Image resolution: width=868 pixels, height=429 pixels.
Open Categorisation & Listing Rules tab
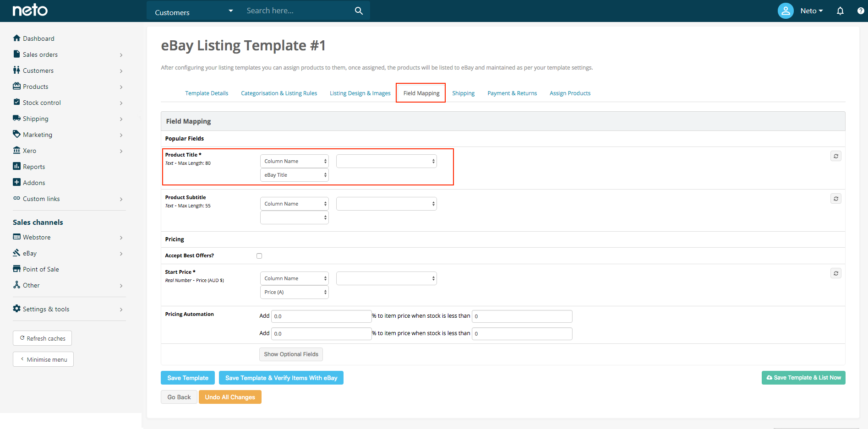tap(279, 93)
